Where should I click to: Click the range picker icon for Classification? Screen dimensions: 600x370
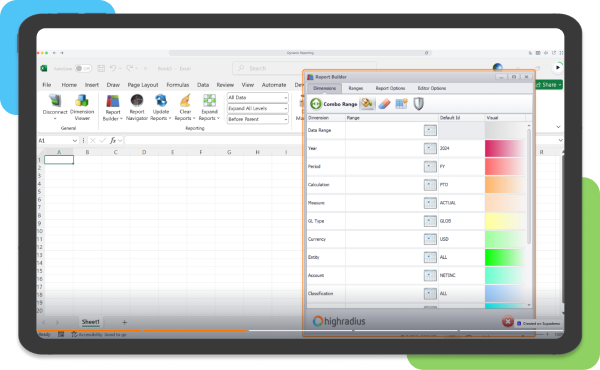tap(430, 293)
